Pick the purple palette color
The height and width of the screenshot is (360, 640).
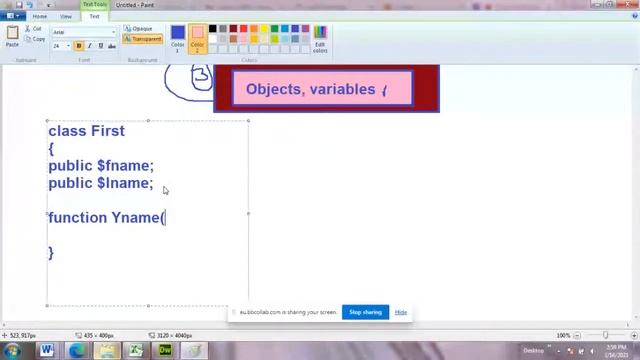[x=306, y=29]
